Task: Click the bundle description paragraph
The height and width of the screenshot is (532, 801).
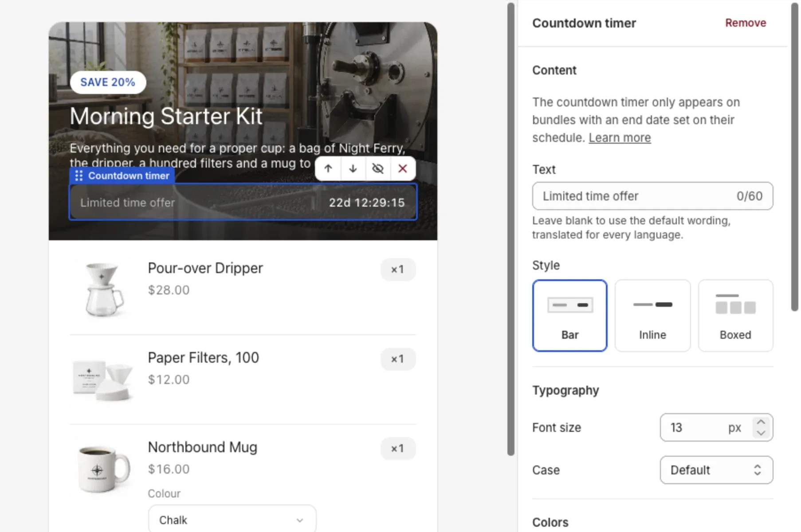Action: coord(237,156)
